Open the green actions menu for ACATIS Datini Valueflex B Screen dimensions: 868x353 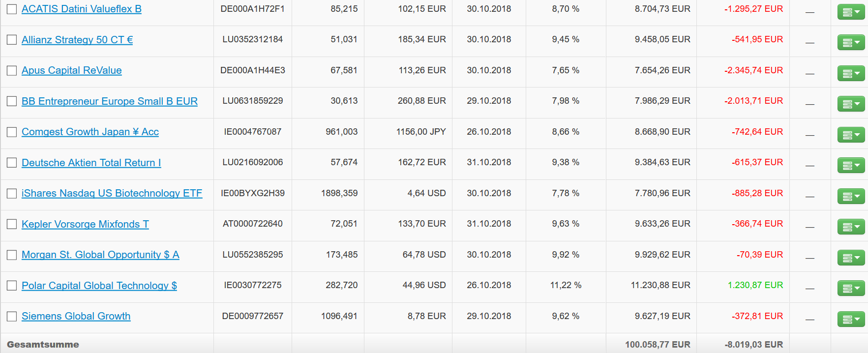[851, 12]
